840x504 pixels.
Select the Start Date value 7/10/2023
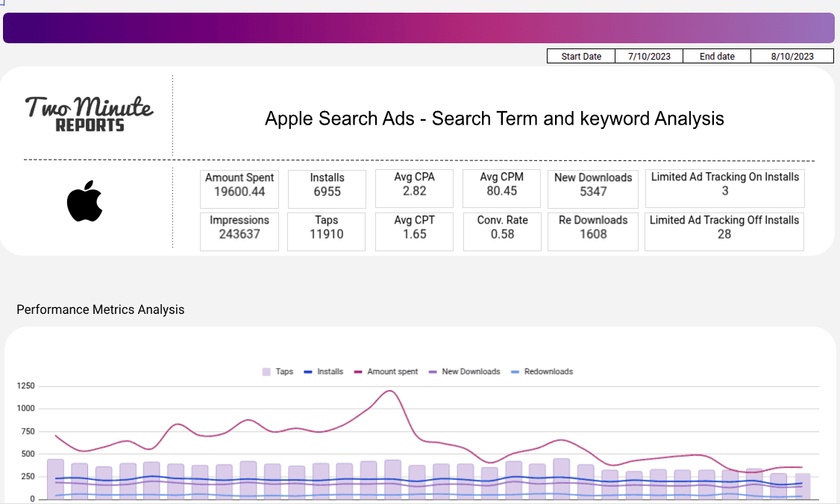pyautogui.click(x=648, y=56)
